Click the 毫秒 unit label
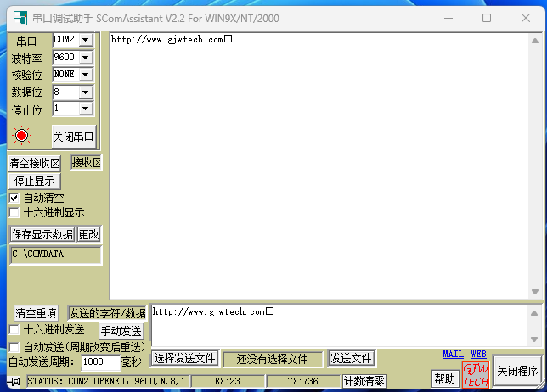The height and width of the screenshot is (392, 547). tap(132, 362)
